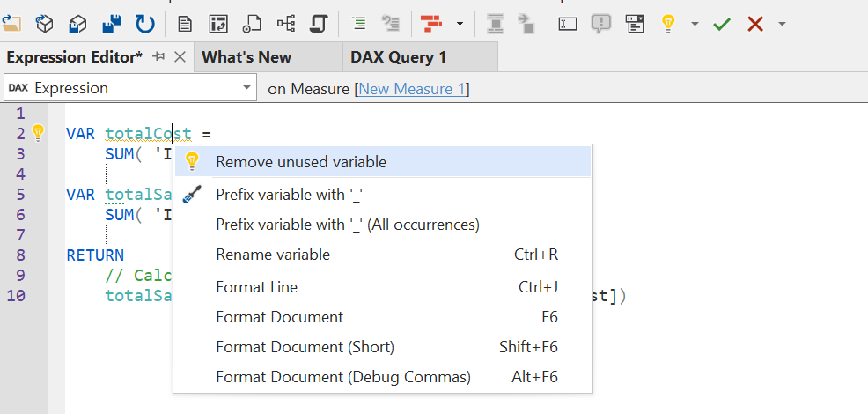Viewport: 868px width, 414px height.
Task: Select Format Document (Short) option
Action: click(305, 347)
